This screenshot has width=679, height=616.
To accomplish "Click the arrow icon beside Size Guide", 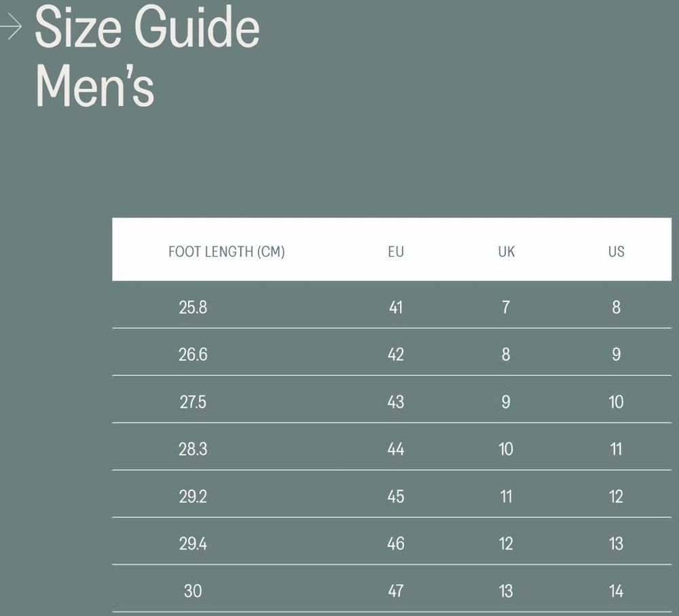I will 10,27.
